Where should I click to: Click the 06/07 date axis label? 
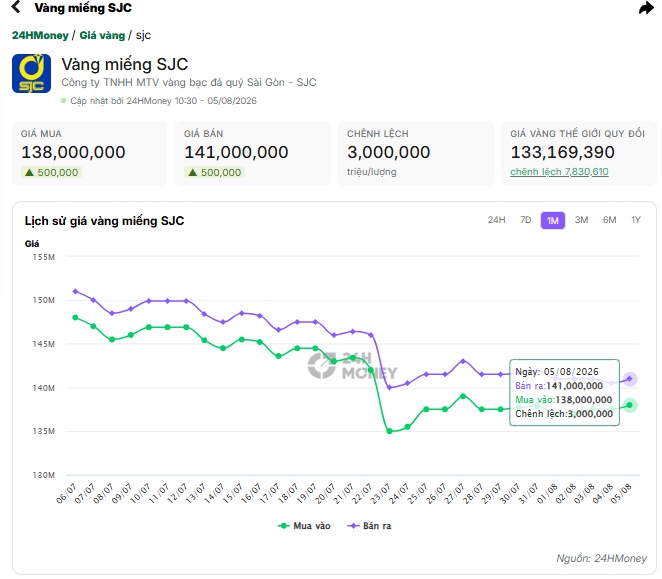[66, 493]
